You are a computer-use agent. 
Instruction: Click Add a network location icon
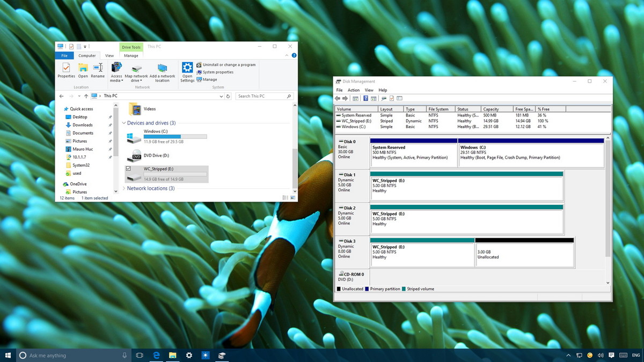point(162,68)
